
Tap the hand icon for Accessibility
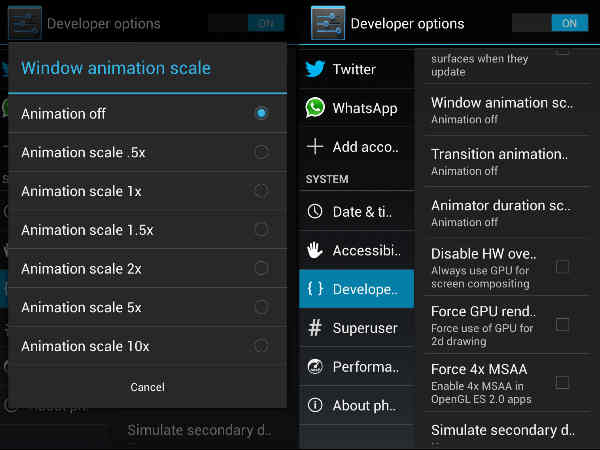click(x=316, y=250)
